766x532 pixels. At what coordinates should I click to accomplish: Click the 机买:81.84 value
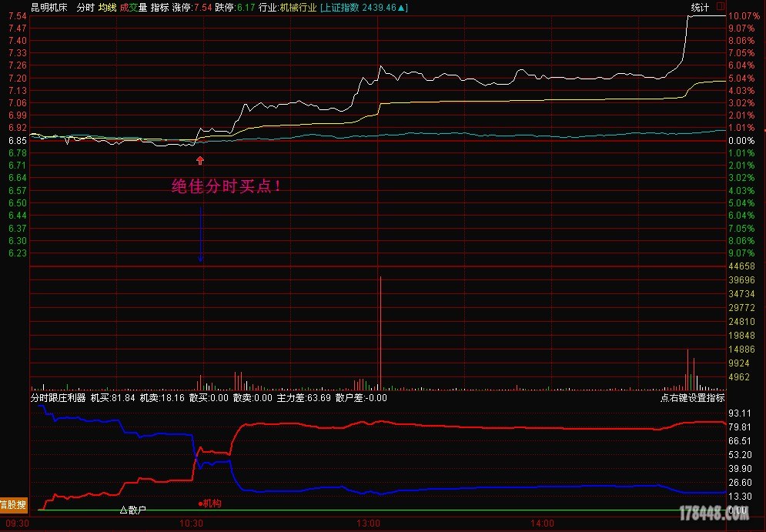tap(113, 398)
